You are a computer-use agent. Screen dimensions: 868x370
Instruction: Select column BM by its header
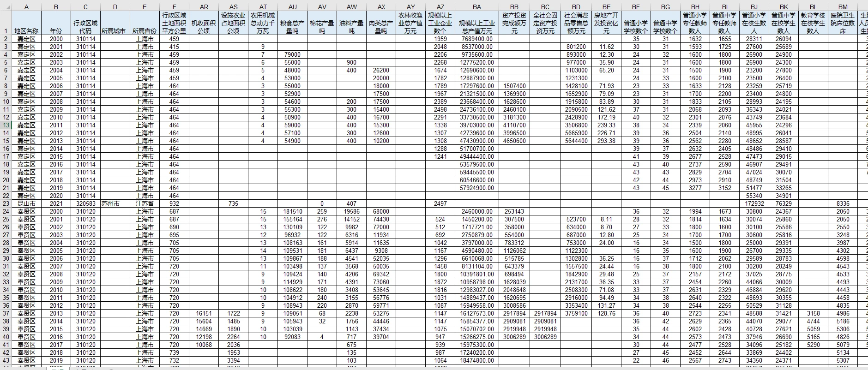tap(843, 7)
